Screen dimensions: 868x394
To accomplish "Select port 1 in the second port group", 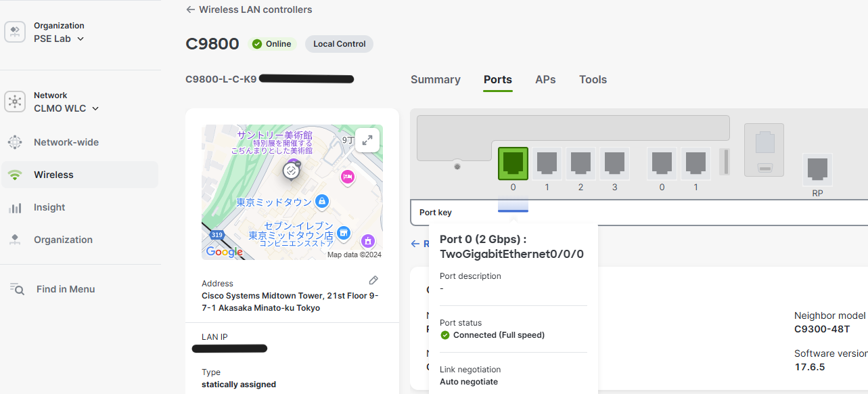I will point(695,163).
